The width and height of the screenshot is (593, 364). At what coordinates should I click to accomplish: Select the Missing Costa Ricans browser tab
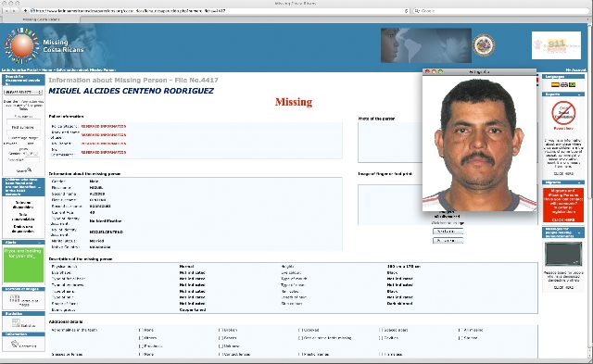41,19
